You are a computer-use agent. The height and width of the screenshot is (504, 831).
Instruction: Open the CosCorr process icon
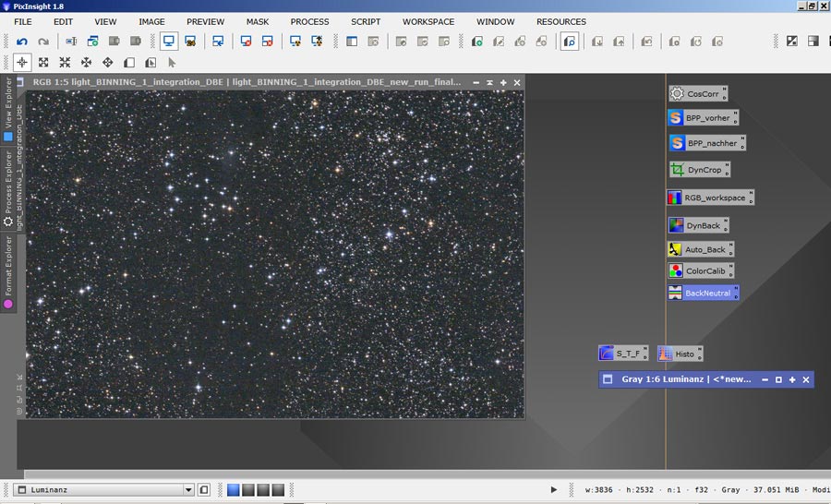click(697, 94)
